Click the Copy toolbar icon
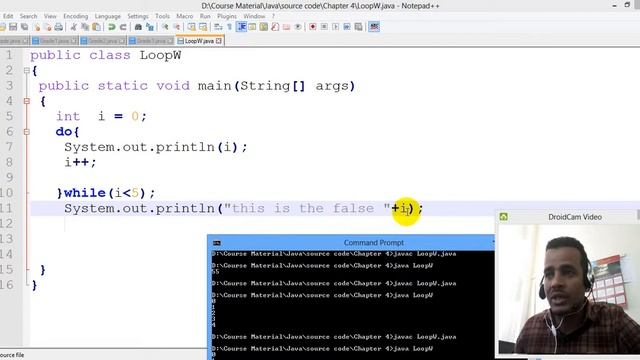Viewport: 640px width, 360px height. click(x=85, y=27)
